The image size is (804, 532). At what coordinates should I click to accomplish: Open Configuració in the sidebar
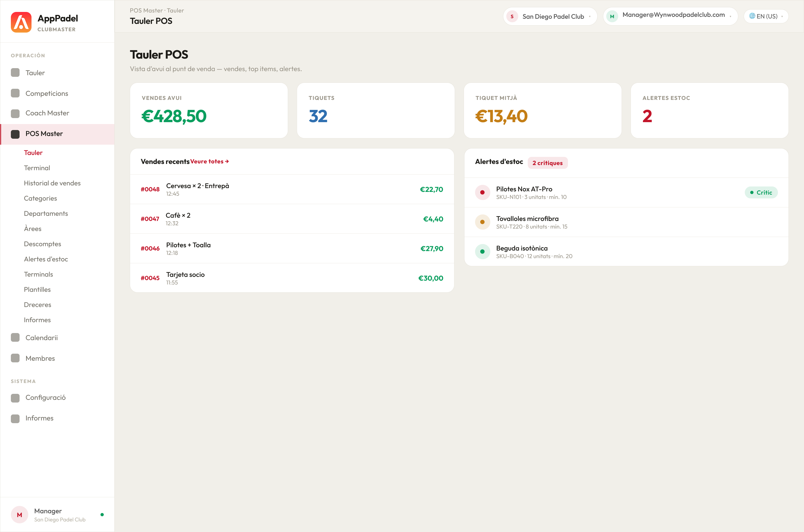pos(57,398)
